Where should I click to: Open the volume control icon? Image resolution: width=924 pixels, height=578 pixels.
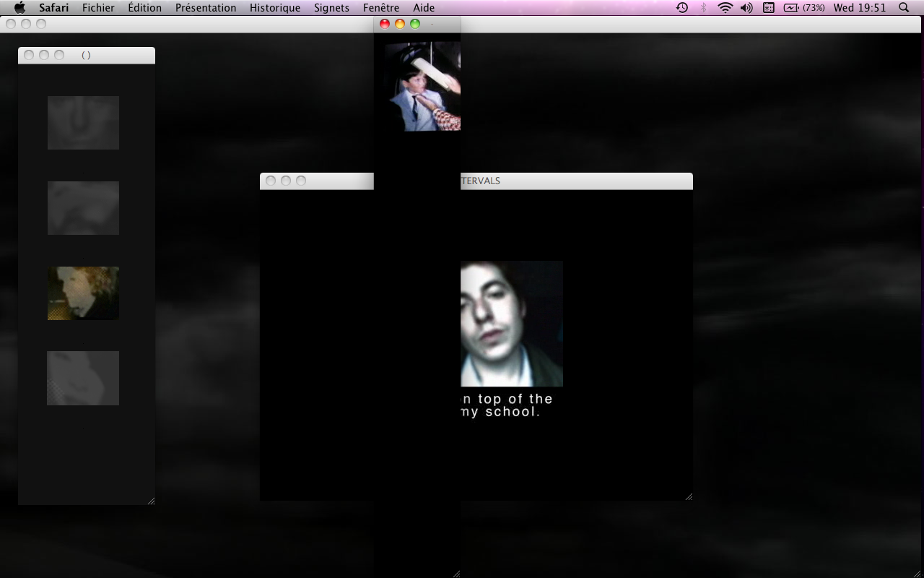click(x=746, y=8)
